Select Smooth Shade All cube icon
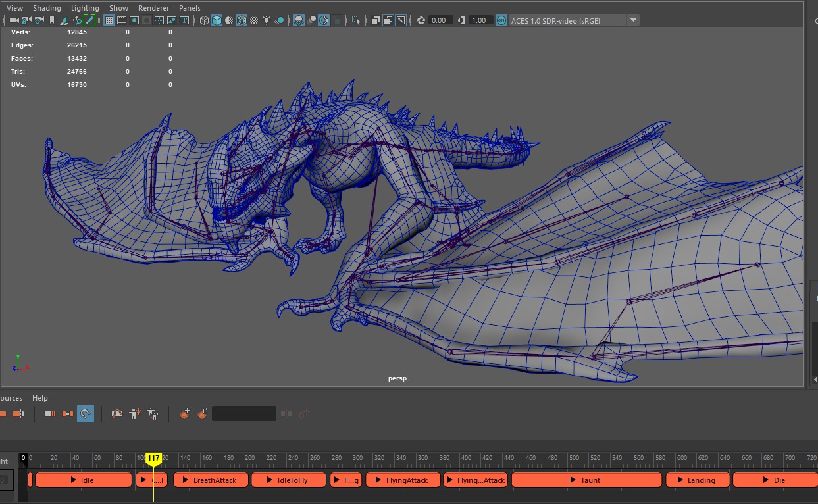This screenshot has width=818, height=504. coord(217,20)
